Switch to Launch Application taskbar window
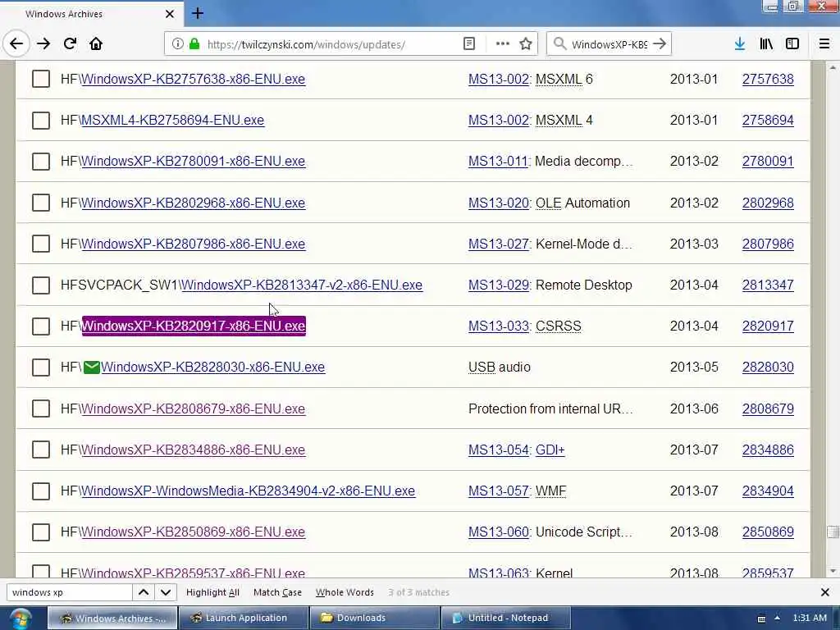 [243, 619]
